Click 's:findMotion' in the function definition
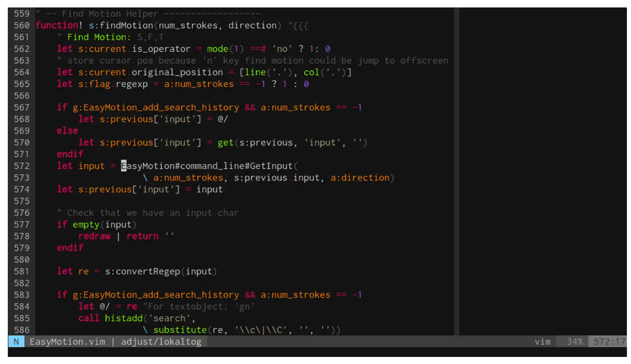 click(x=121, y=25)
